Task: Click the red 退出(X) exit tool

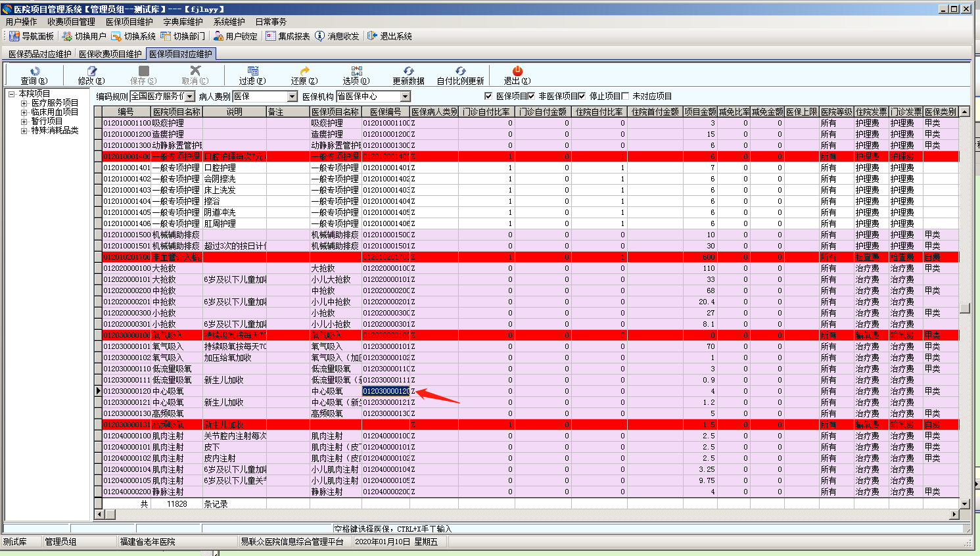Action: pyautogui.click(x=517, y=76)
